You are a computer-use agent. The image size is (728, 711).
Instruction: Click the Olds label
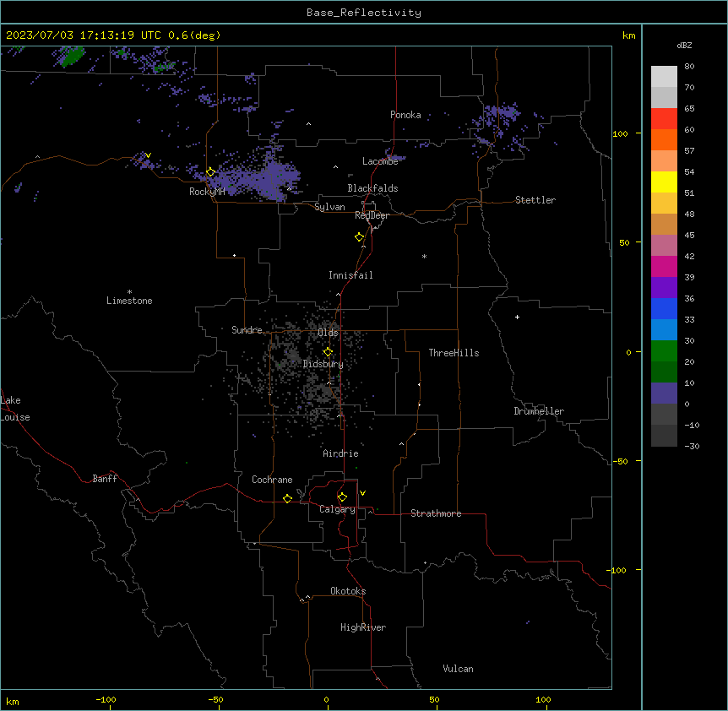pos(328,333)
